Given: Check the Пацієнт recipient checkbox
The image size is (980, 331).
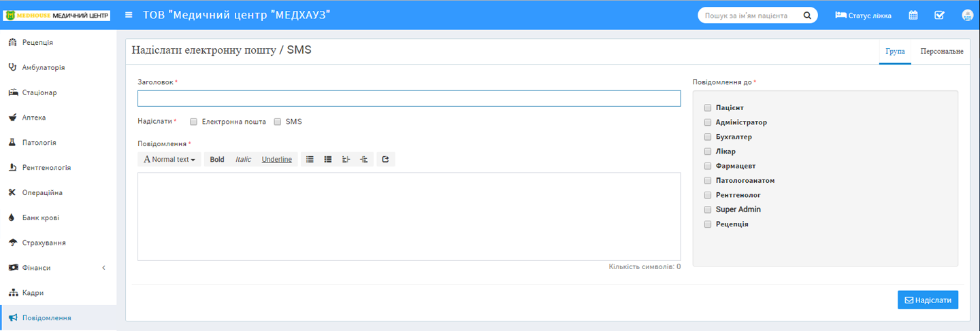Looking at the screenshot, I should (708, 108).
